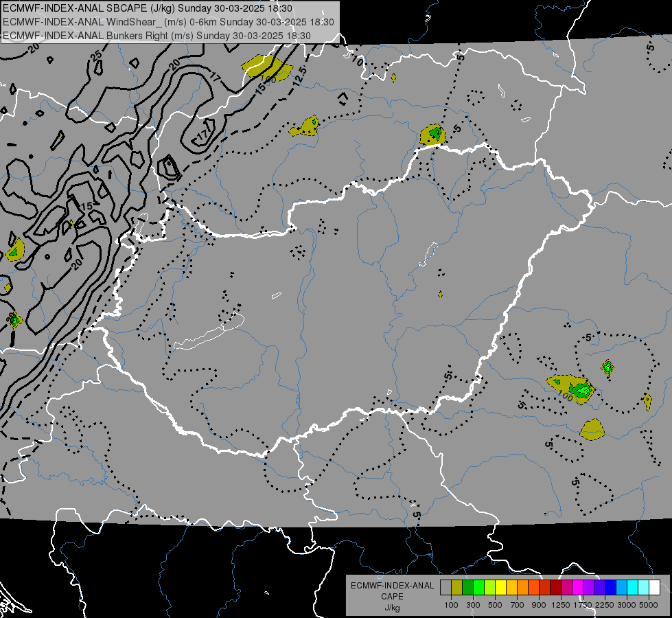672x618 pixels.
Task: Click the J/kg unit label in legend
Action: 392,608
